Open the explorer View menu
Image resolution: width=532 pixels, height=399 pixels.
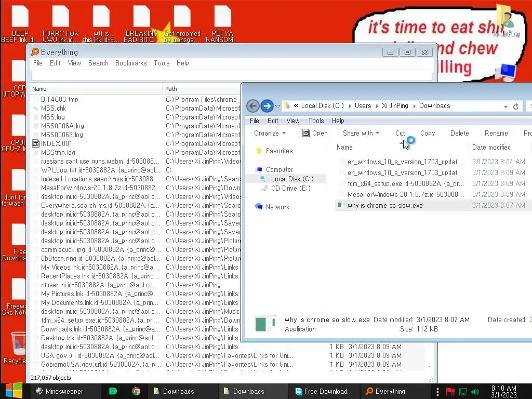pos(293,121)
